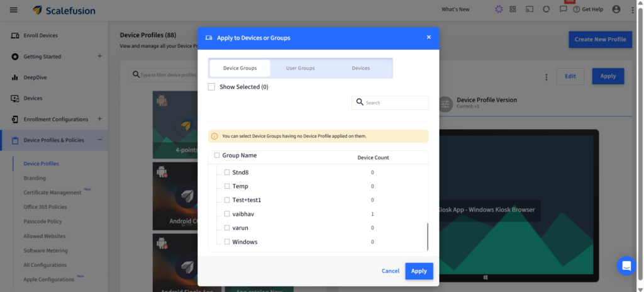Click the Create New Profile button
This screenshot has width=644, height=292.
[600, 40]
